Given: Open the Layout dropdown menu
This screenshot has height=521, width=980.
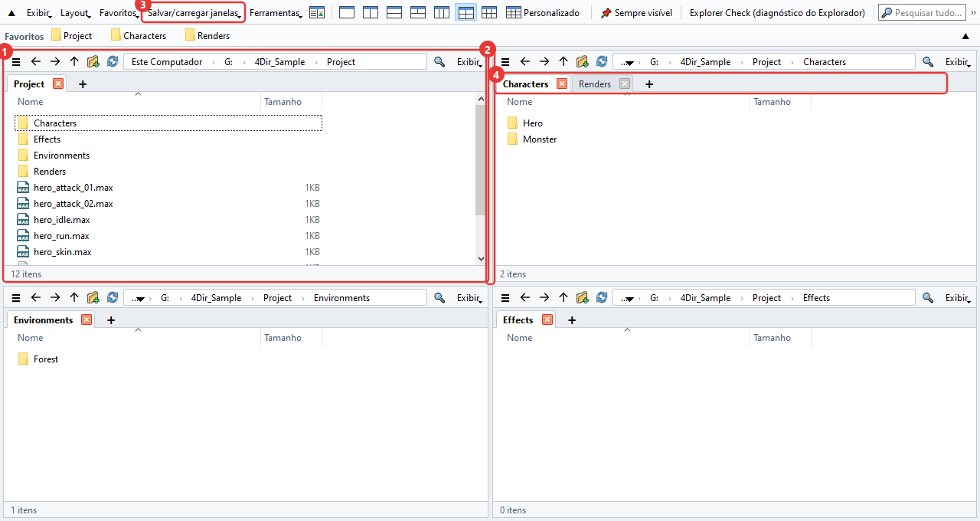Looking at the screenshot, I should [76, 13].
